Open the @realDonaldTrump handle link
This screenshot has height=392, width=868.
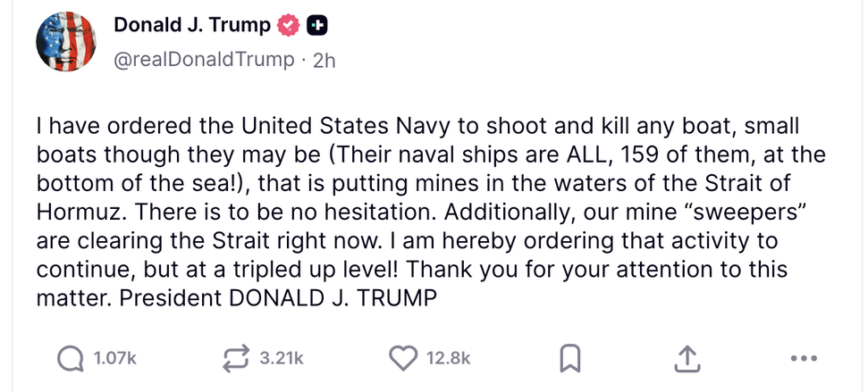coord(204,60)
